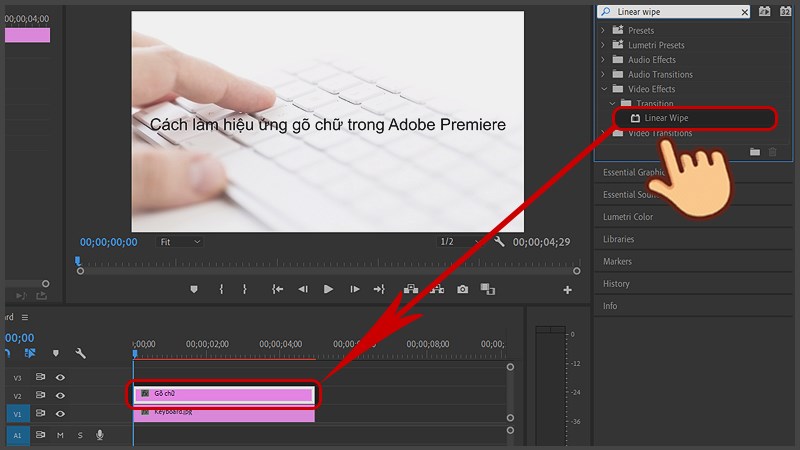Toggle V2 track output eye

click(60, 395)
